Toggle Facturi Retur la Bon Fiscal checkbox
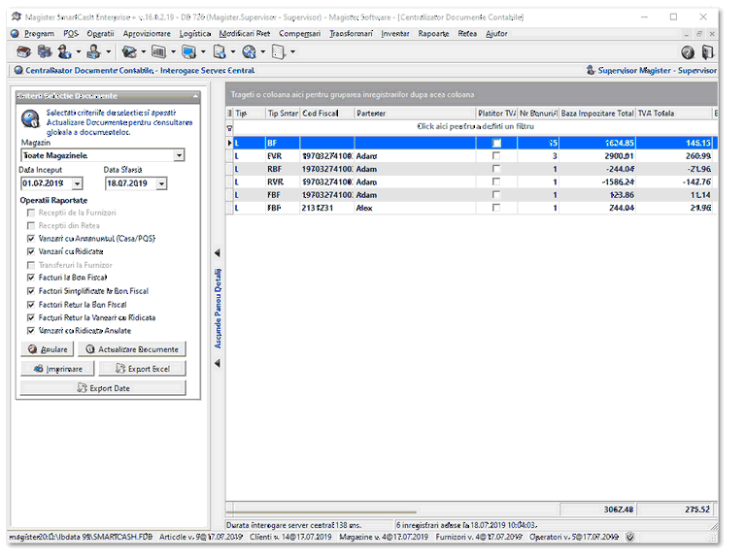 click(x=31, y=304)
